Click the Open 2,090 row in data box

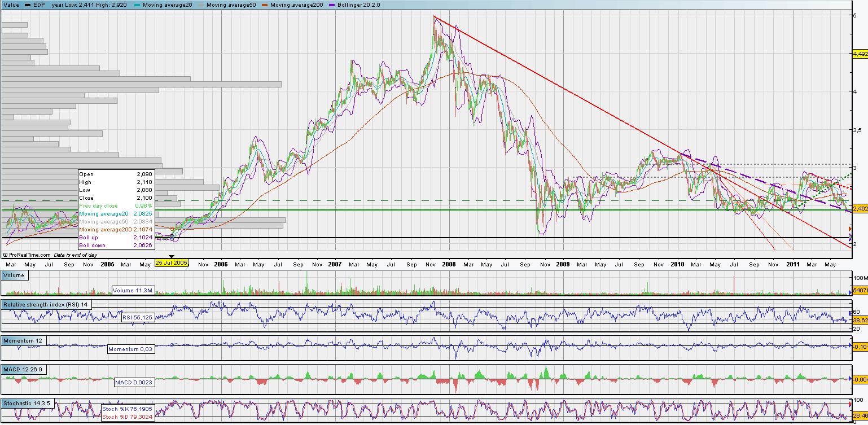click(116, 174)
